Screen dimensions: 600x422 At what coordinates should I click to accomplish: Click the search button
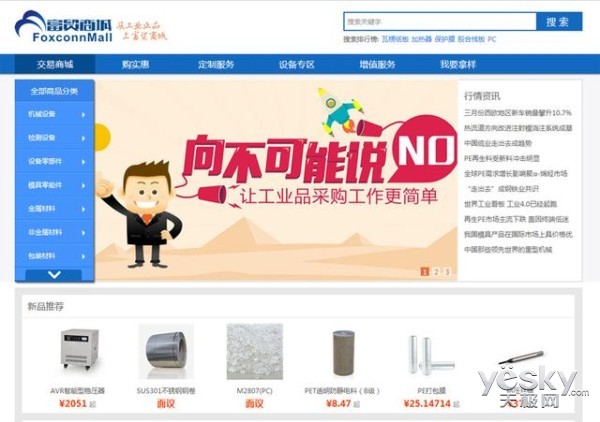(559, 22)
